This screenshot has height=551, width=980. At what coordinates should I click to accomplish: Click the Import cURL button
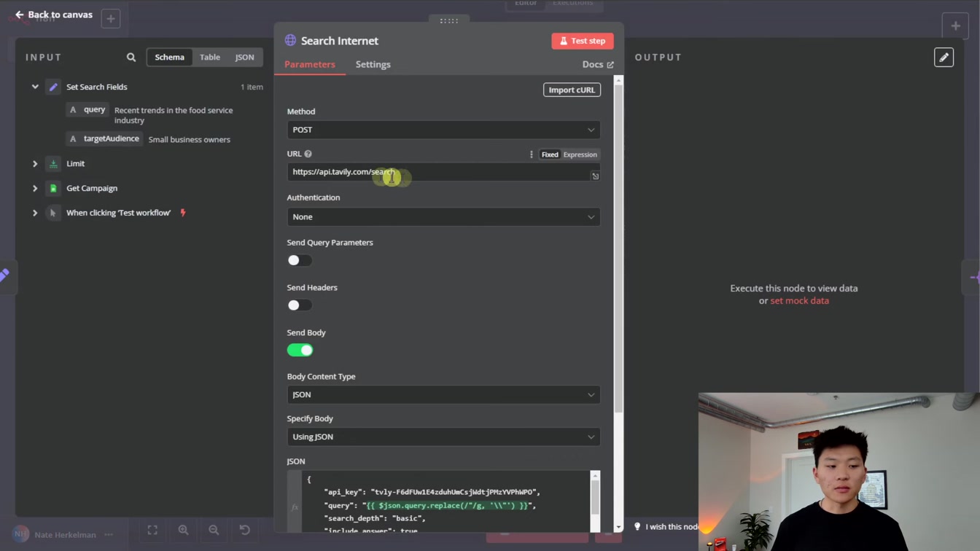[572, 90]
